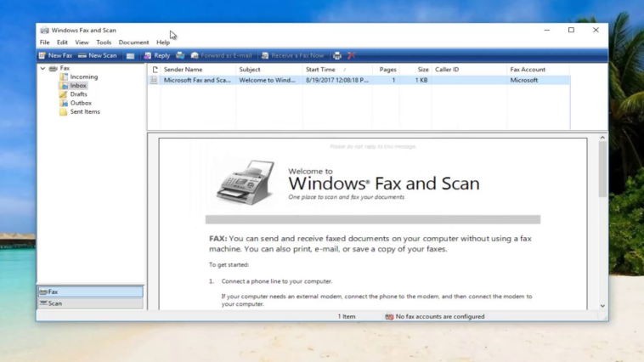Open the Incoming folder
644x362 pixels.
79,76
